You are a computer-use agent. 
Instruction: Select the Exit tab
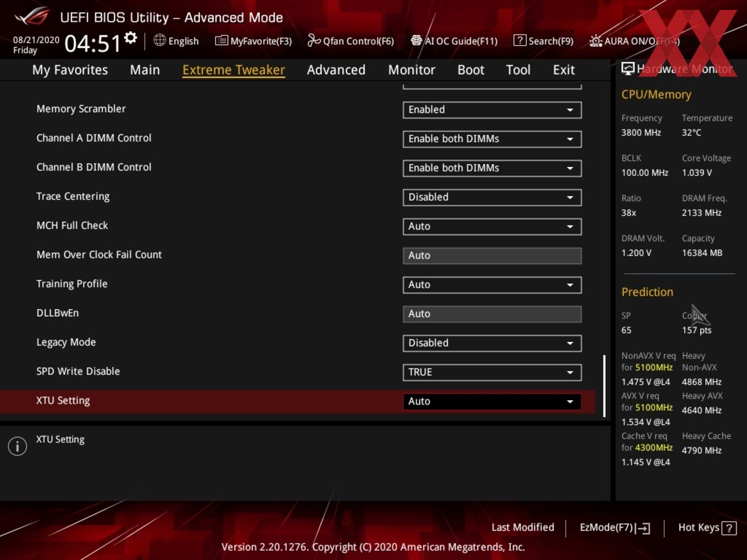point(564,70)
